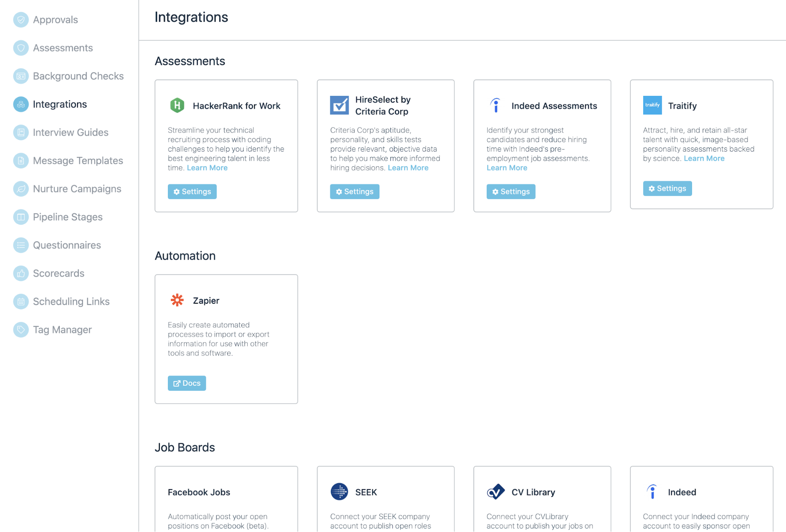Follow HireSelect Learn More link
Screen dimensions: 786x532
click(x=408, y=168)
